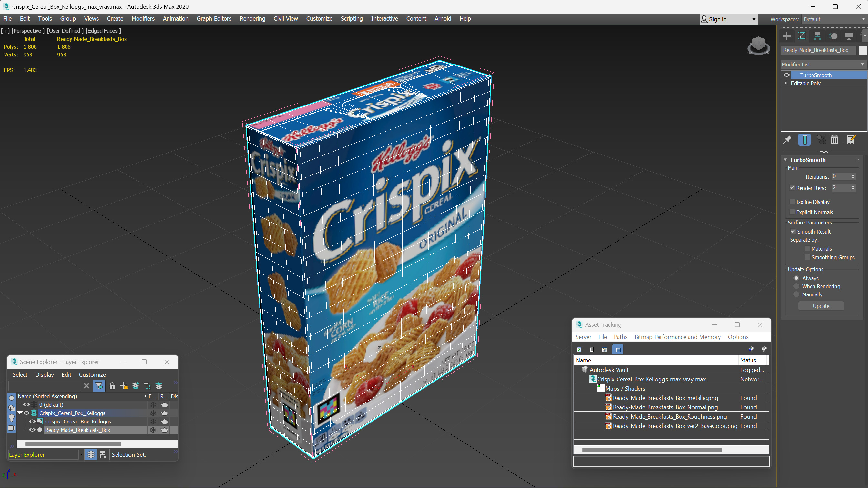The image size is (868, 488).
Task: Expand the Editable Poly sub-objects
Action: [786, 83]
